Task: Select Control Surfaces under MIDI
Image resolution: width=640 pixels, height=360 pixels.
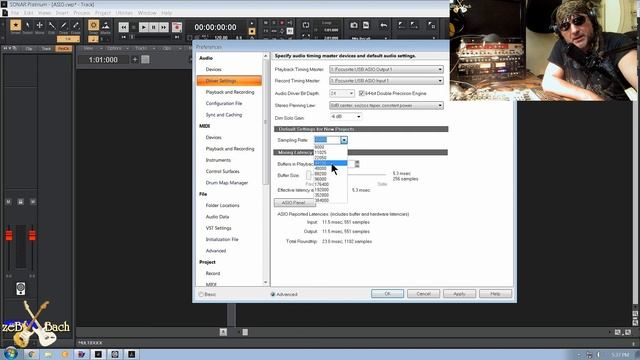Action: 222,171
